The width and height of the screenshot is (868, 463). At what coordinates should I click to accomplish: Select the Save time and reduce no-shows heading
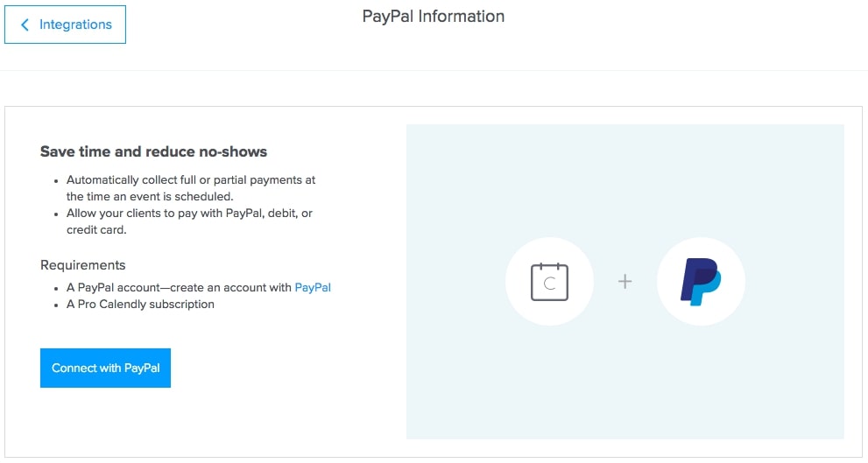[x=153, y=151]
